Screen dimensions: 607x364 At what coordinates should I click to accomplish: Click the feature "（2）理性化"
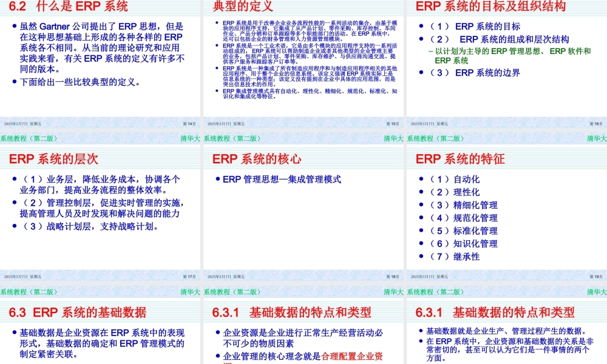coord(453,192)
